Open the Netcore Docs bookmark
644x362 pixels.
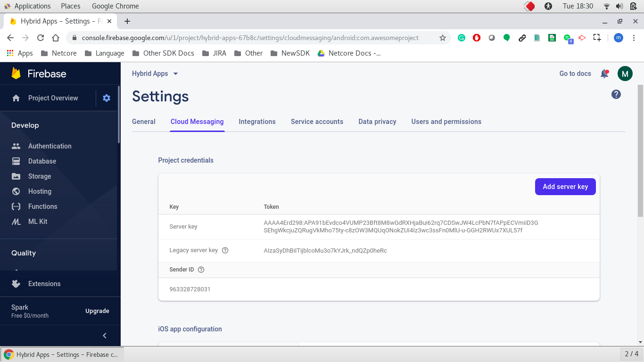tap(349, 53)
